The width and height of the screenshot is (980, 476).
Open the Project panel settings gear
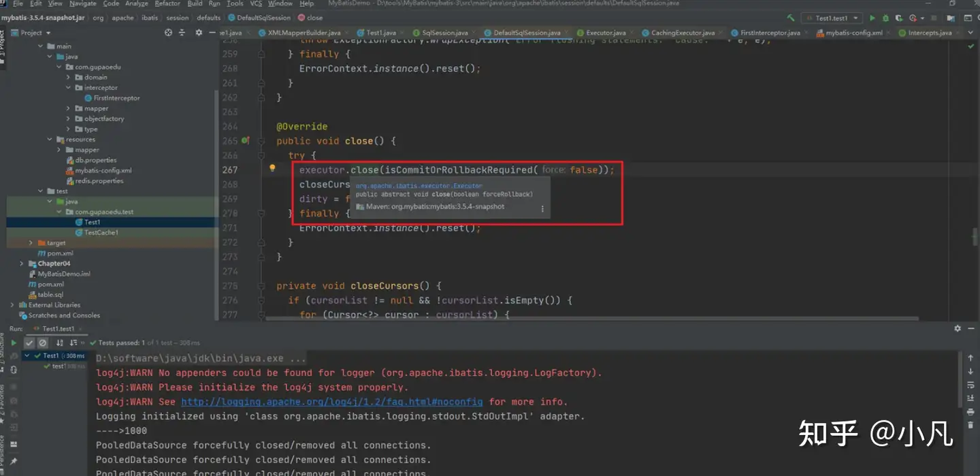[x=199, y=33]
